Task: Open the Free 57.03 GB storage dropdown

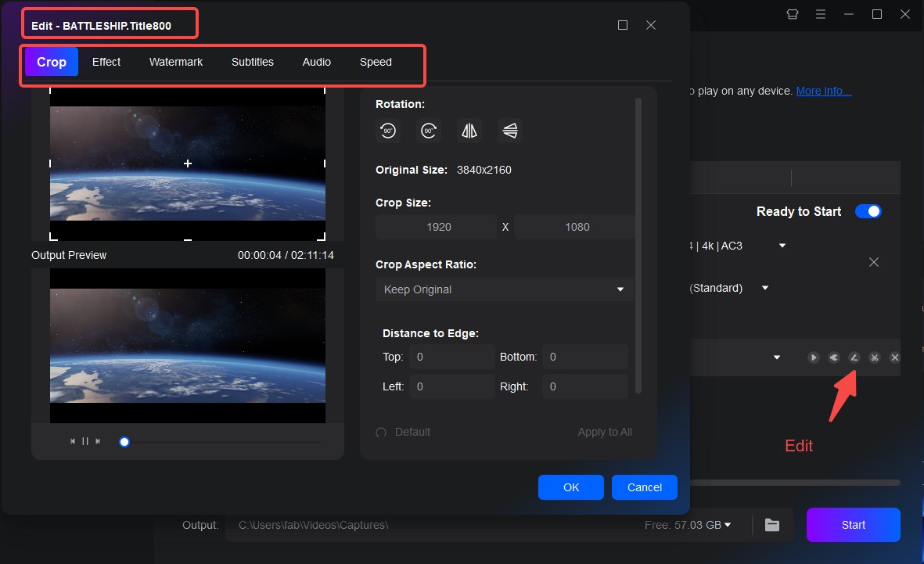Action: click(728, 525)
